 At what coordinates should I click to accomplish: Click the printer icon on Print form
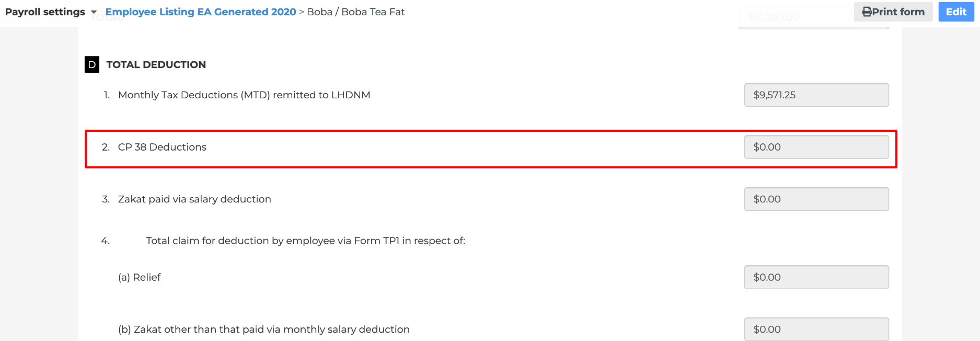867,12
